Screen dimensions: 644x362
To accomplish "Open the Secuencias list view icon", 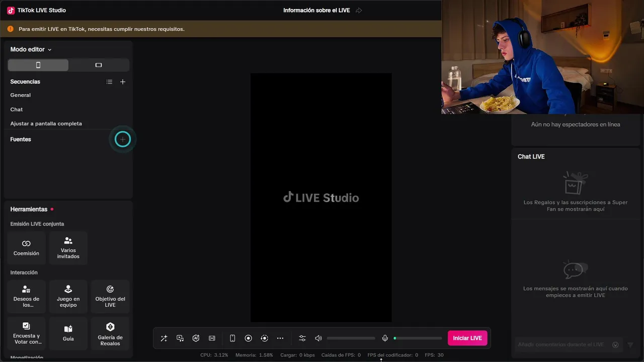I will 109,82.
